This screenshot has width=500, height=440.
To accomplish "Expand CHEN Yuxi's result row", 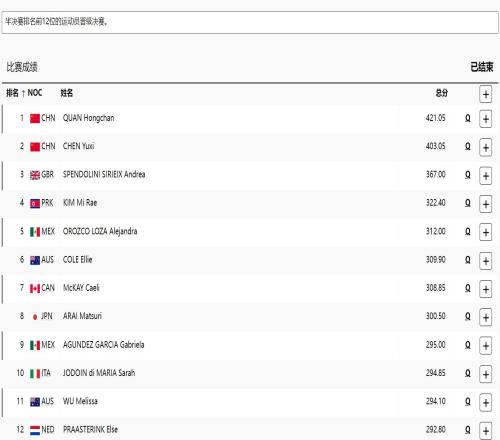I will click(x=486, y=147).
